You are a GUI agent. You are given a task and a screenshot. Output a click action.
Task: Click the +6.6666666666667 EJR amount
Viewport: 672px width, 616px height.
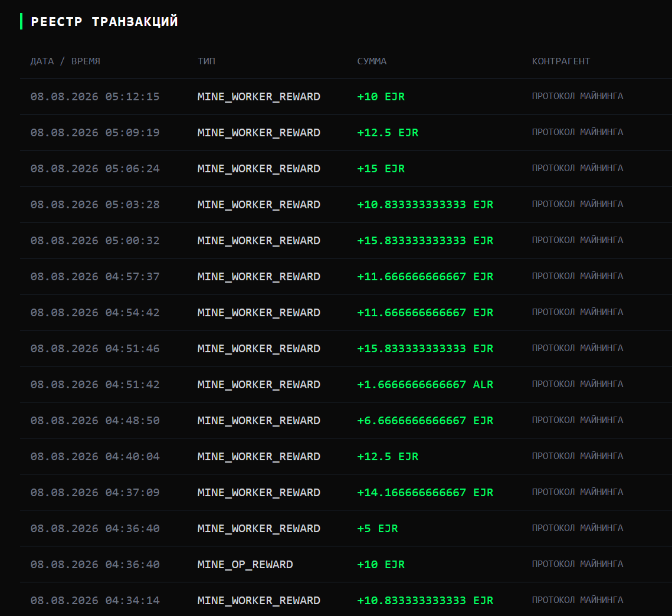[425, 421]
